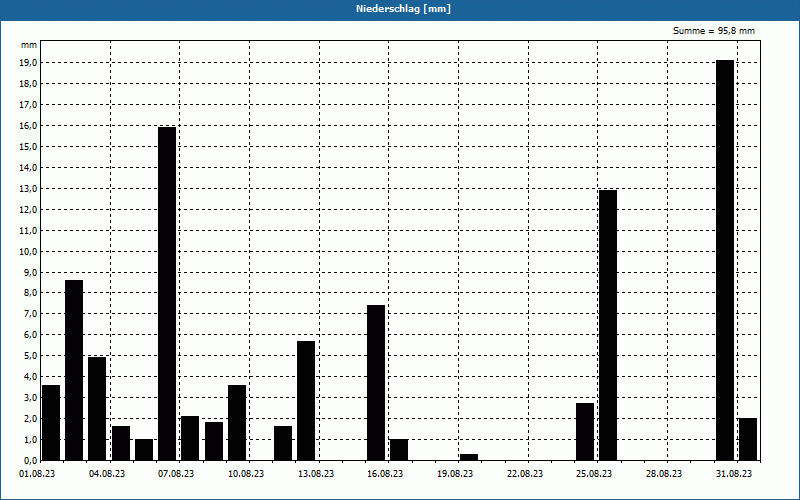Screen dimensions: 800x500
Task: Click the 25.08.23 date label
Action: click(x=594, y=474)
